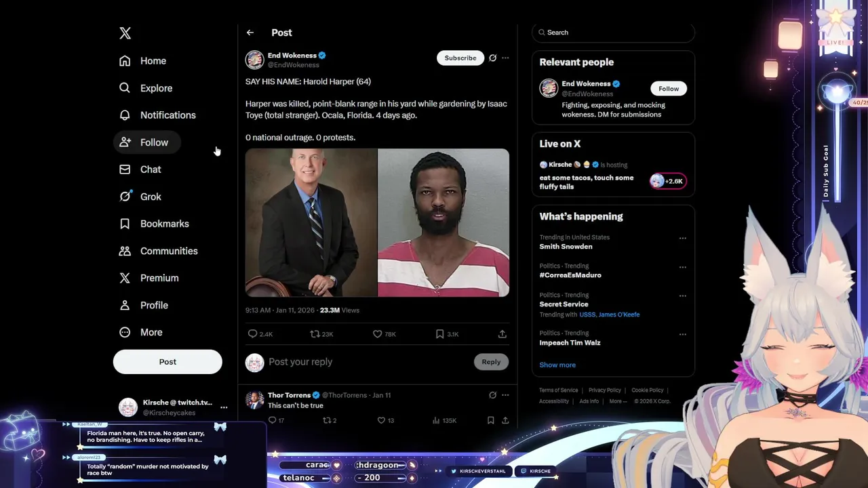The image size is (868, 488).
Task: Click Grok icon on Thor Torrens' reply
Action: 493,395
